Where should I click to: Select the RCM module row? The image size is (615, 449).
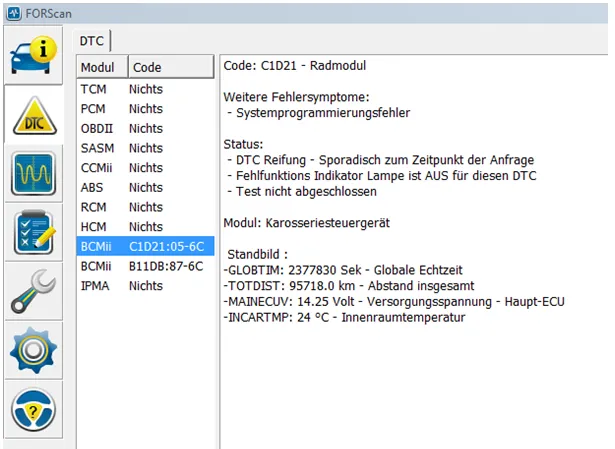[145, 207]
